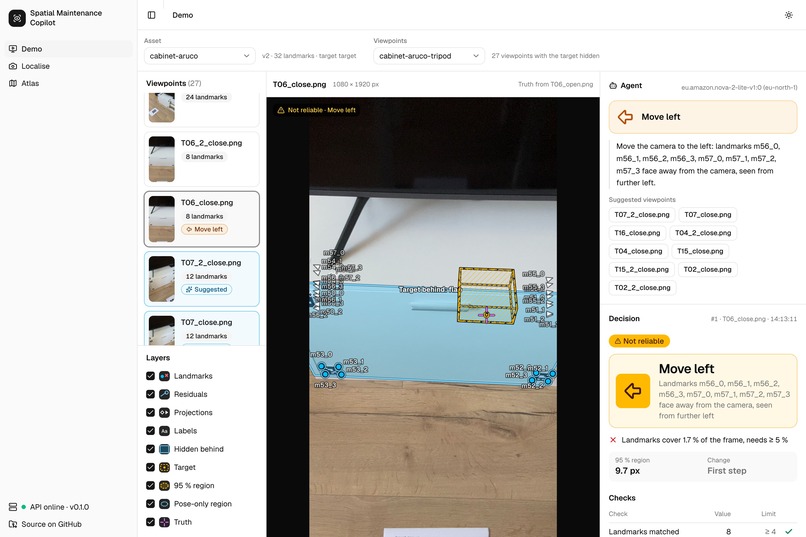Uncheck the Target layer checkbox

150,467
